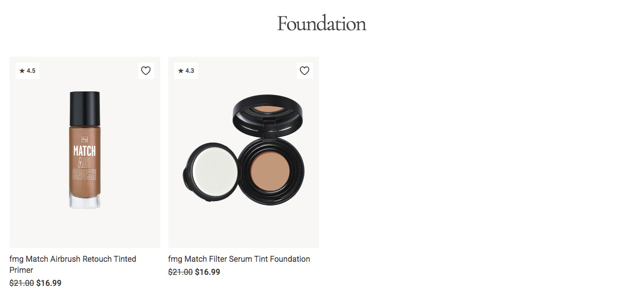Open the Match Airbrush bottle product image
This screenshot has width=644, height=304.
(85, 150)
